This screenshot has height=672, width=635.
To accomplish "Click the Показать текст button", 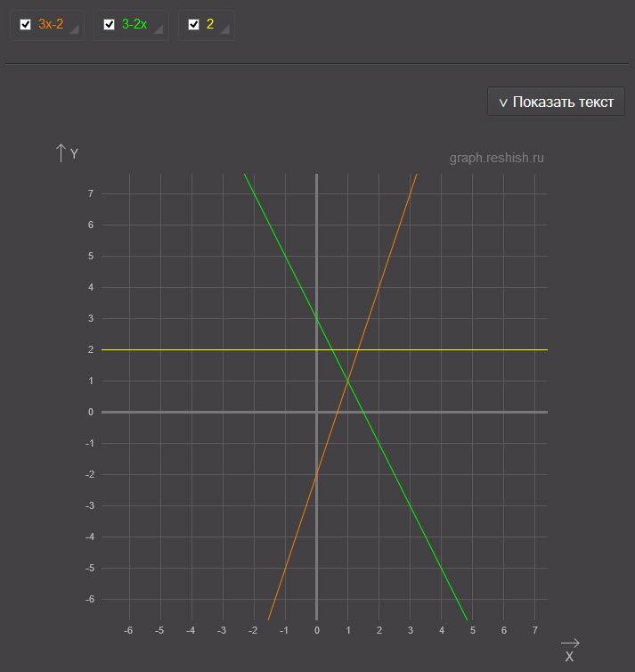I will [x=556, y=102].
